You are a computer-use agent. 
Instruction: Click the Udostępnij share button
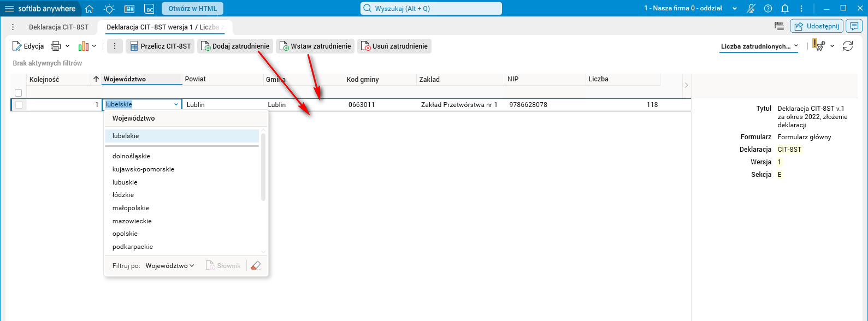[817, 26]
